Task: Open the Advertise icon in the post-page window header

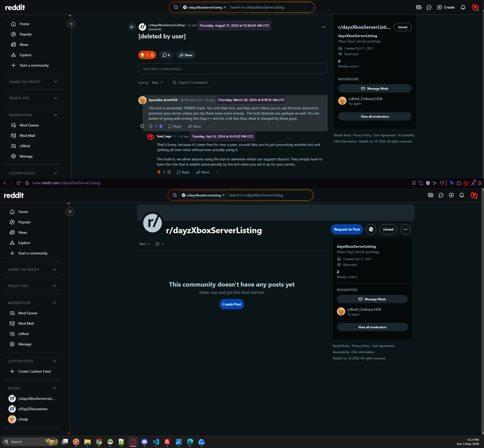Action: point(419,7)
